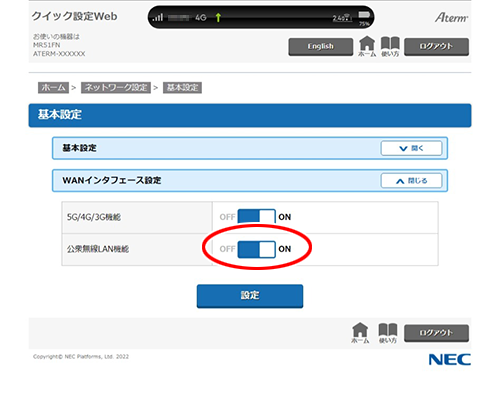
Task: Go to ホーム in the breadcrumb
Action: (53, 88)
